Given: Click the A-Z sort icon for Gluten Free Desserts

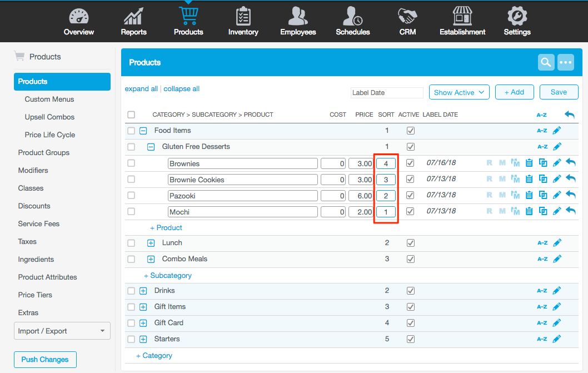Looking at the screenshot, I should click(x=542, y=146).
